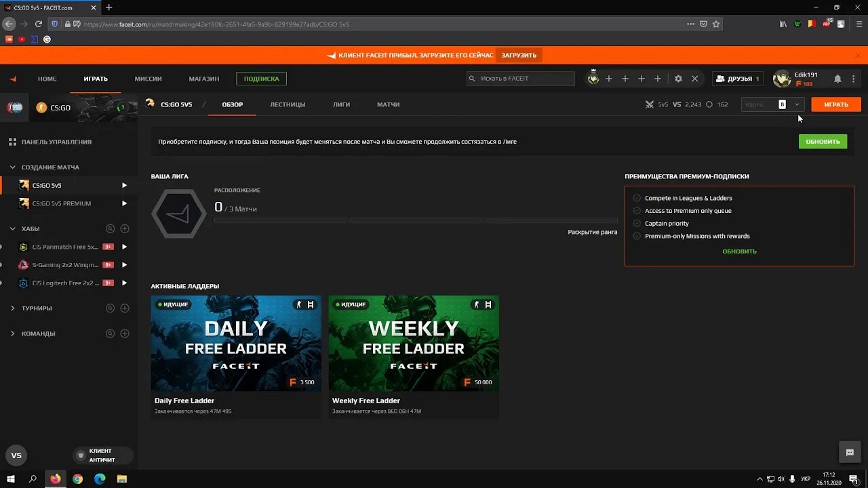Click the orange ИГРАТЬ button

(x=836, y=104)
